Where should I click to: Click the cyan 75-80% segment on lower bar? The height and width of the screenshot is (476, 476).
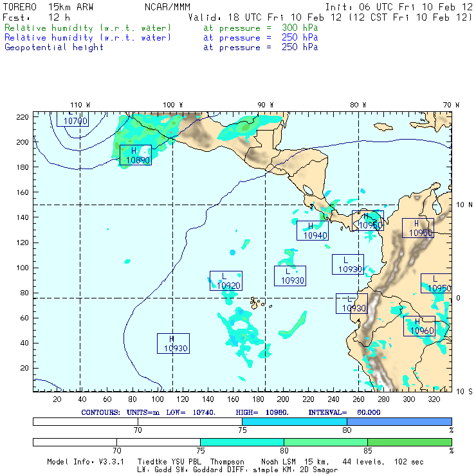[x=242, y=443]
